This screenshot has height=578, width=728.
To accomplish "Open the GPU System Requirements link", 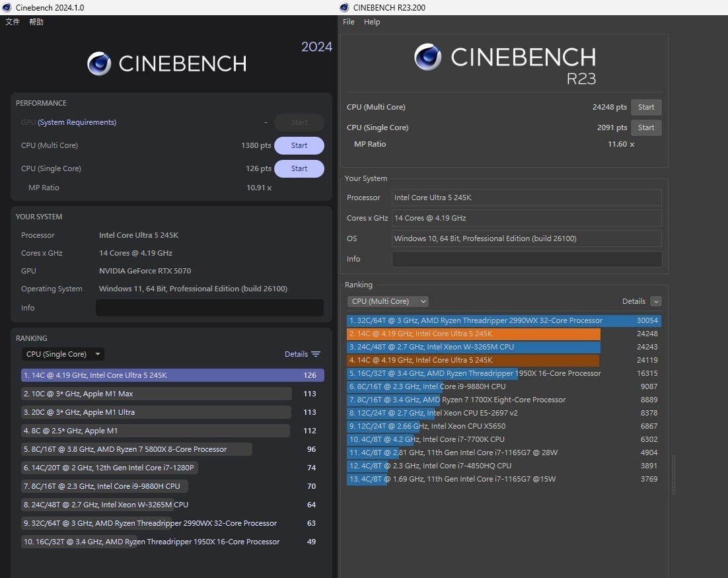I will (x=77, y=122).
